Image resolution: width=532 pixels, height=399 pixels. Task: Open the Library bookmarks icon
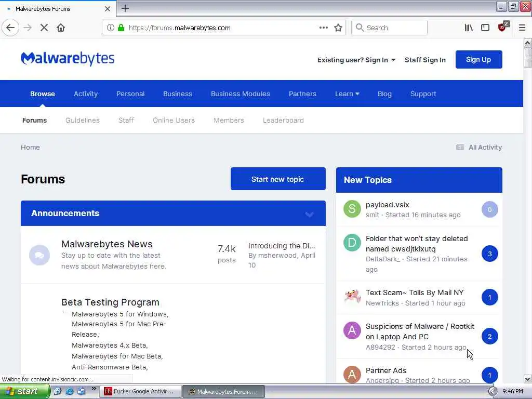[x=469, y=28]
